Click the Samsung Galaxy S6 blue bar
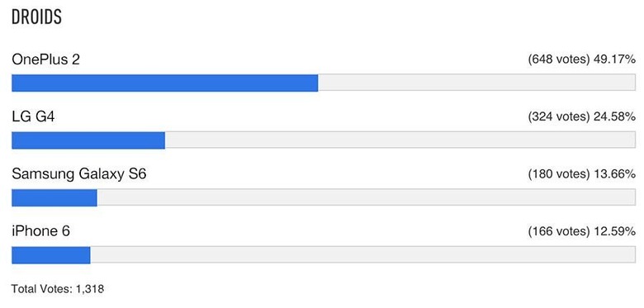The image size is (644, 308). click(54, 197)
